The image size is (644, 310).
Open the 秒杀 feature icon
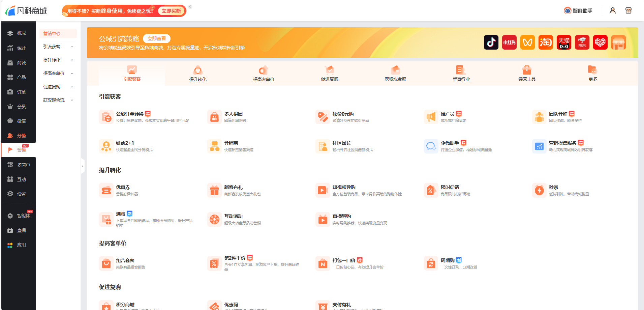(x=539, y=190)
